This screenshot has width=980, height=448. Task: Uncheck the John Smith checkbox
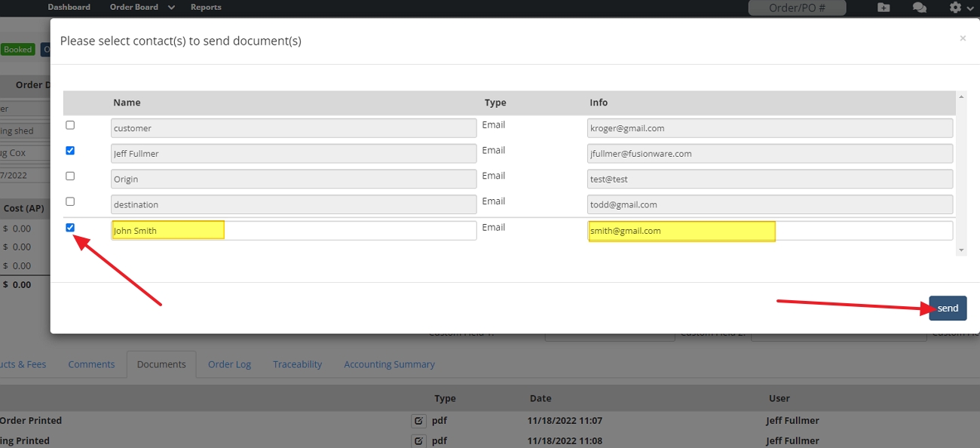[70, 227]
